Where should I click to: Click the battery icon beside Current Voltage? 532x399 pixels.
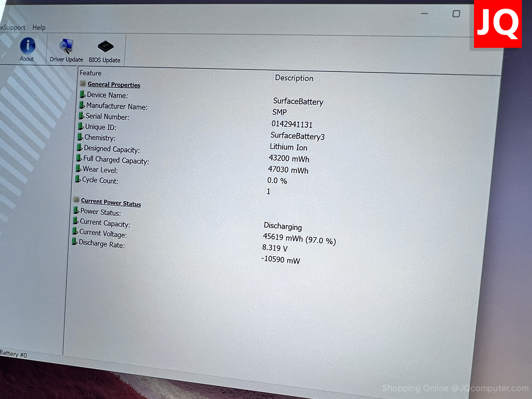click(x=75, y=231)
